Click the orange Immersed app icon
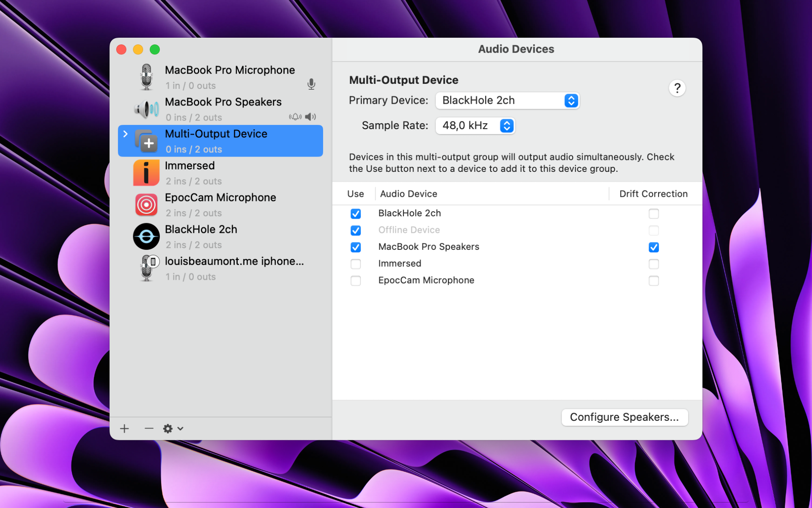 [146, 173]
